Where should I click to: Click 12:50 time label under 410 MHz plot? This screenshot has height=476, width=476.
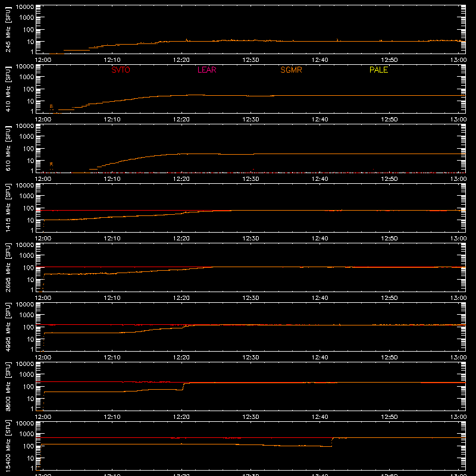point(389,120)
